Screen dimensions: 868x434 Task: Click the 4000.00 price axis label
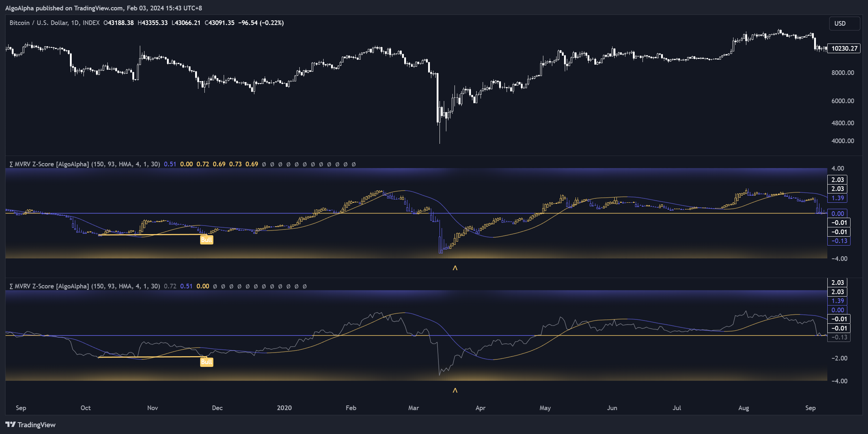click(x=843, y=141)
